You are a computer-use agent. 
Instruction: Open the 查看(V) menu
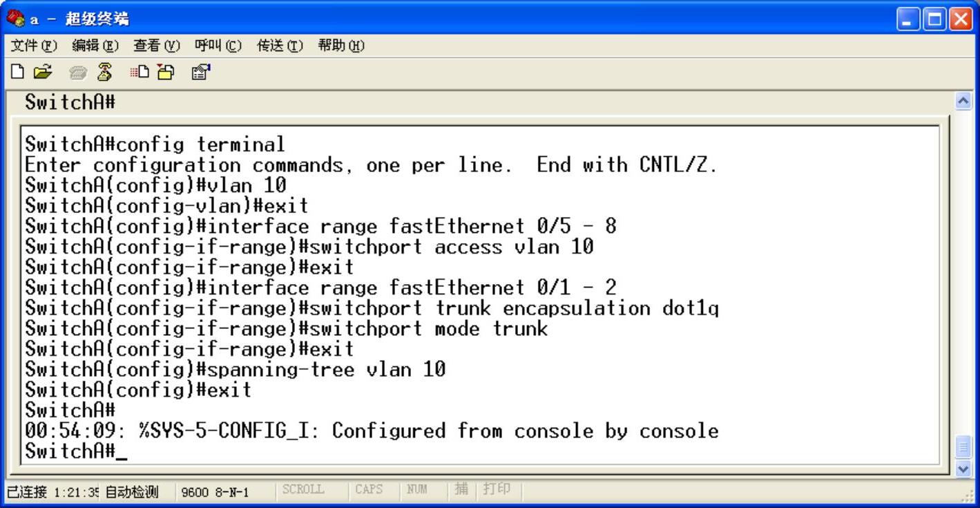click(x=157, y=46)
